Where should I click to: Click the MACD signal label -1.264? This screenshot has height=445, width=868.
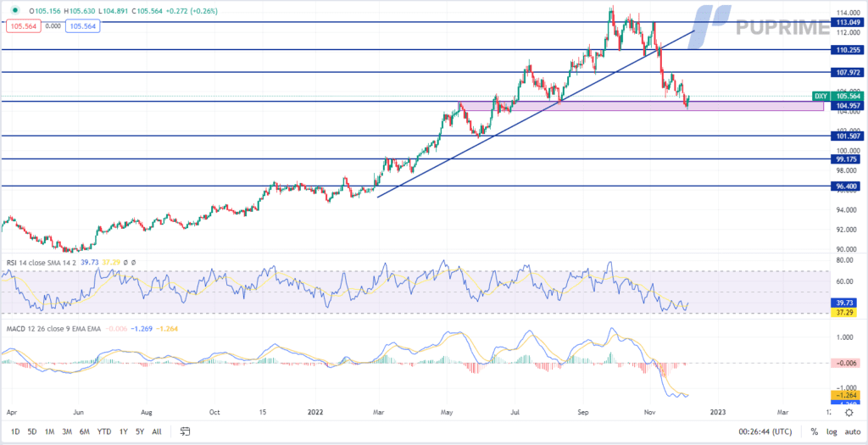pos(847,395)
